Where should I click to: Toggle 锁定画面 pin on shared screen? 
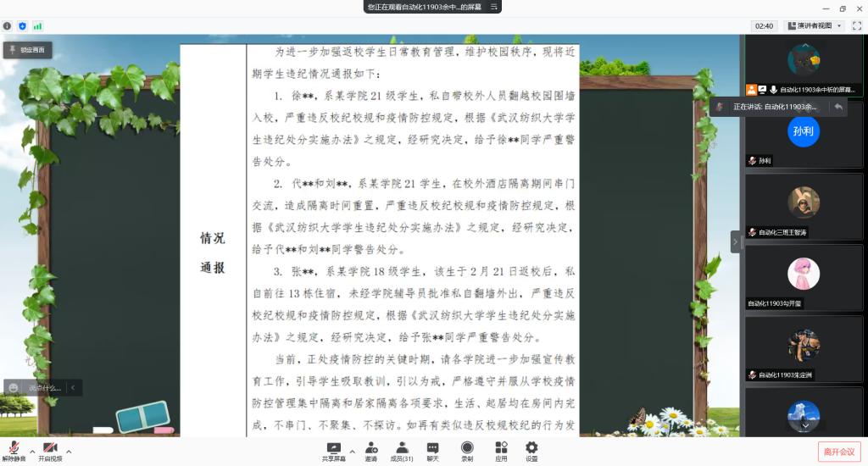coord(29,51)
